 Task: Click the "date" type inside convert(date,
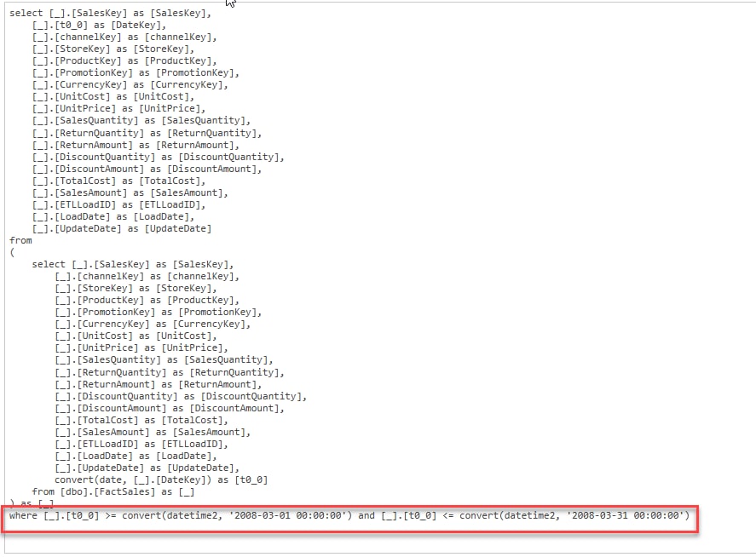[111, 479]
